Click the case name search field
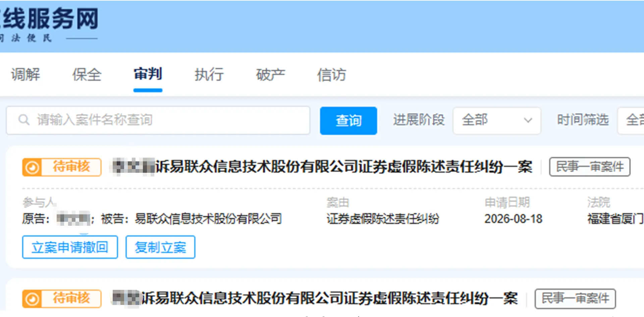Image resolution: width=644 pixels, height=317 pixels. [x=158, y=120]
